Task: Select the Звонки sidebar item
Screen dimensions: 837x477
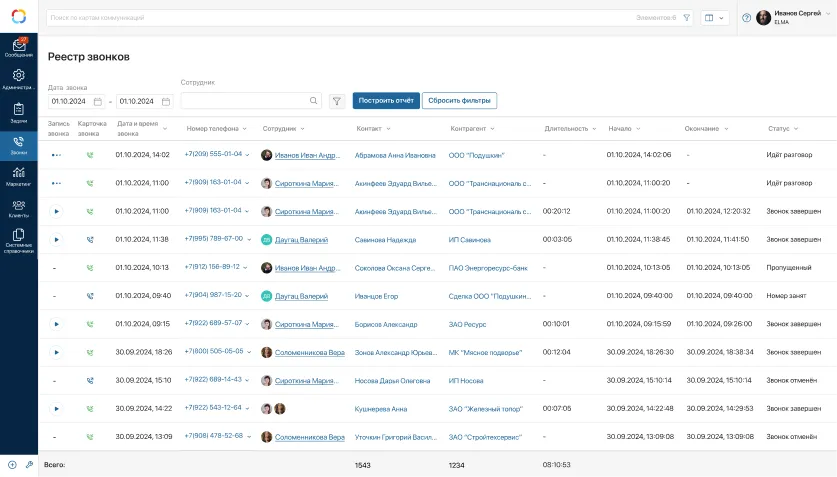Action: coord(19,144)
